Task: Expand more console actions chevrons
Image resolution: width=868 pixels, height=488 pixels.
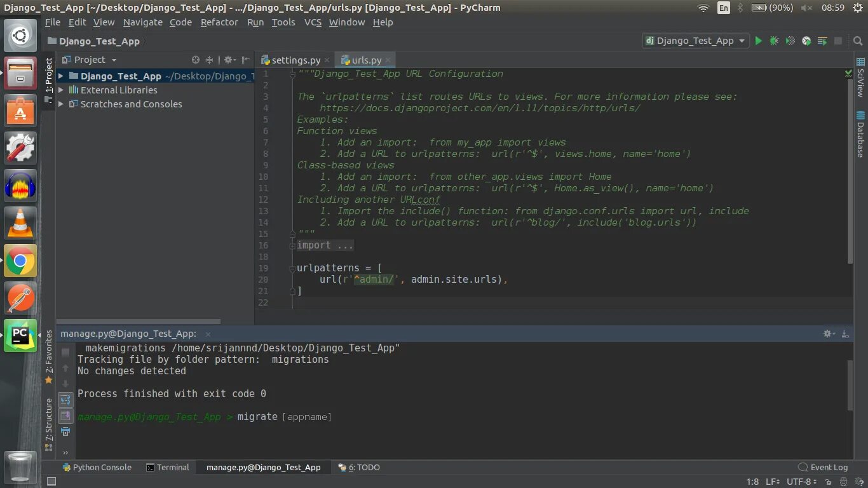Action: (x=65, y=453)
